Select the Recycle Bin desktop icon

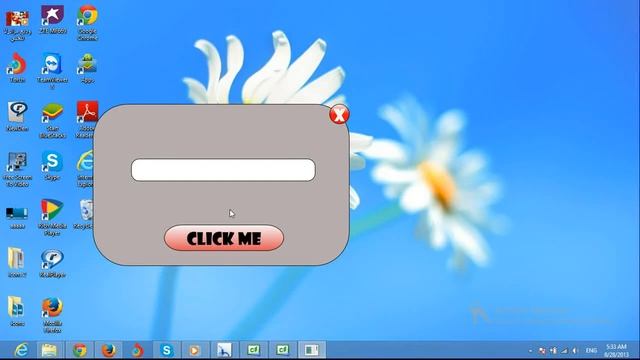[x=84, y=214]
